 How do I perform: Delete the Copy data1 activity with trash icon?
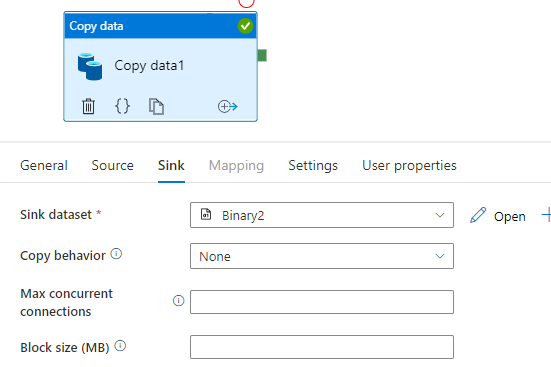coord(88,106)
